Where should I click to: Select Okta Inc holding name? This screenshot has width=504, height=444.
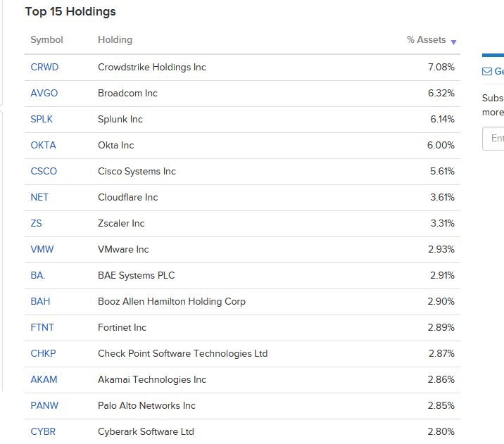(115, 145)
